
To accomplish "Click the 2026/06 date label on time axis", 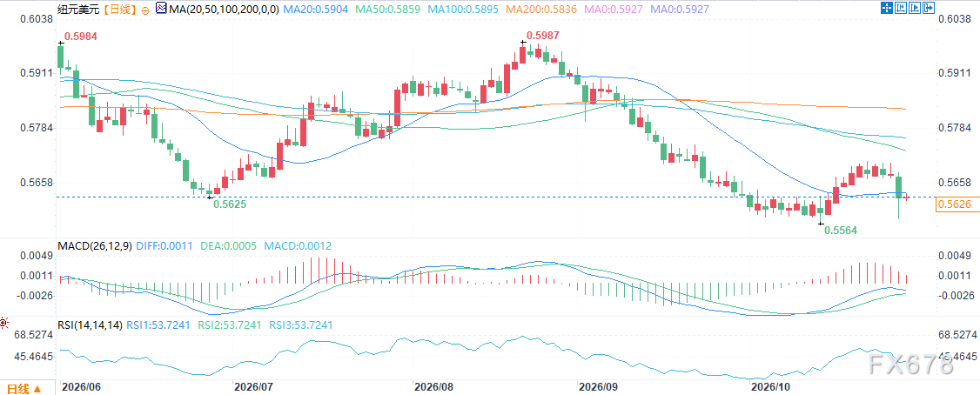I will click(83, 387).
